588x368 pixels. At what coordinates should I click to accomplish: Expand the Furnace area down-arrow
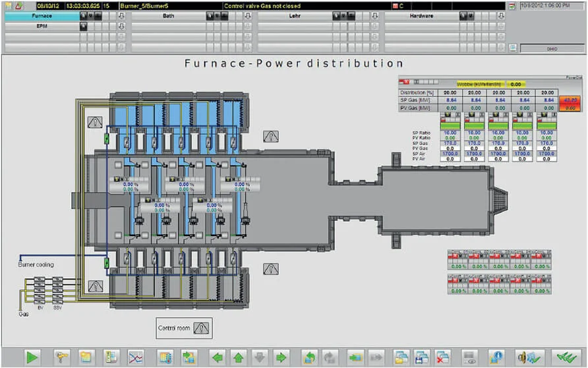click(x=121, y=16)
